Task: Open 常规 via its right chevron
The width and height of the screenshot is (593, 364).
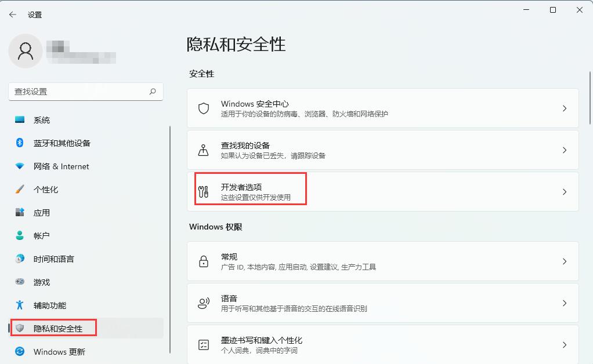Action: click(x=564, y=261)
